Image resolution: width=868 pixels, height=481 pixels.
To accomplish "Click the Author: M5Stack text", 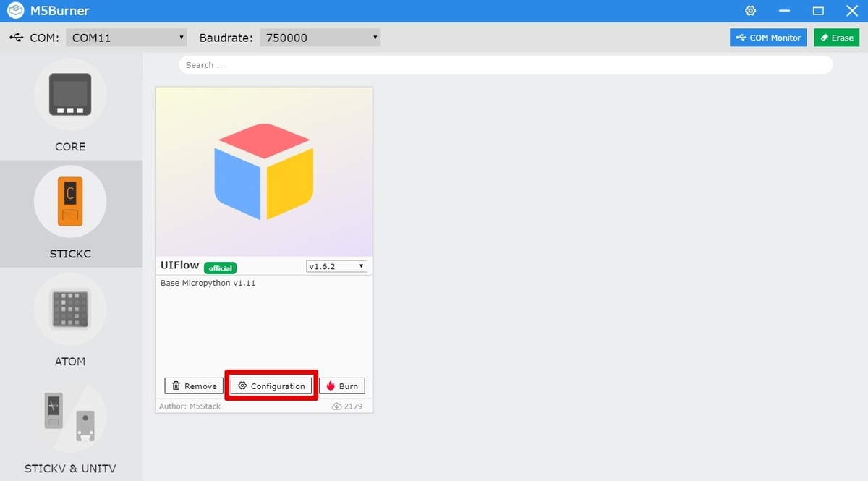I will [190, 406].
